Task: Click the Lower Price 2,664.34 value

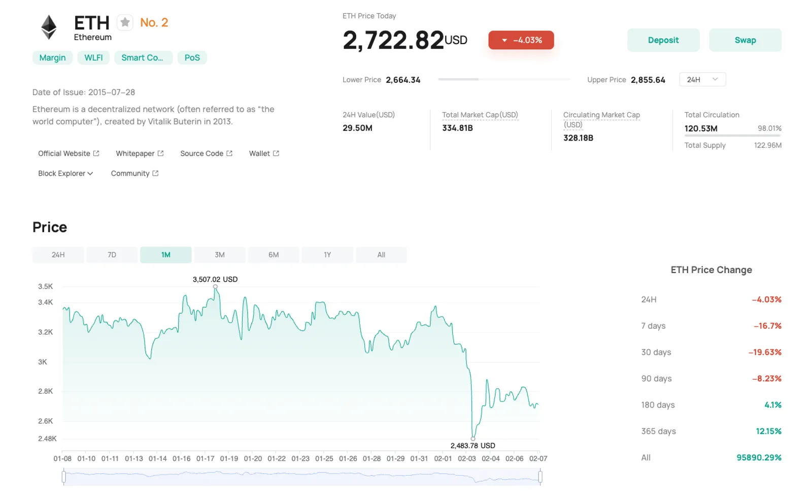Action: coord(403,80)
